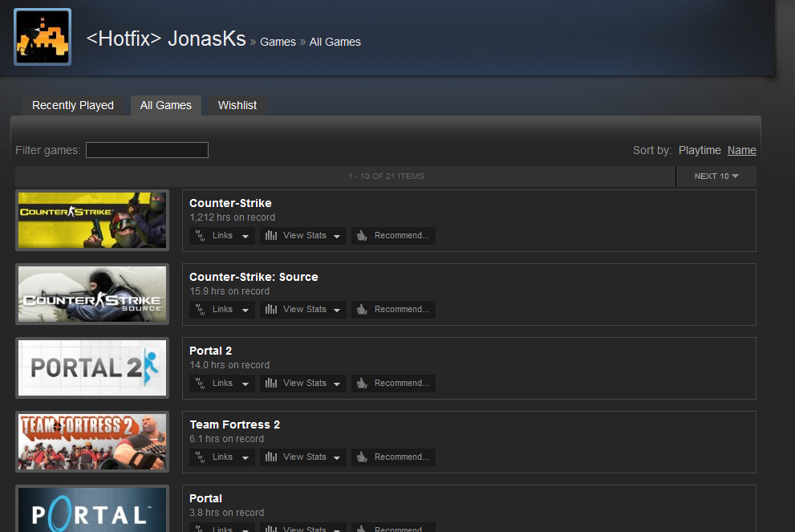795x532 pixels.
Task: Click the '3.8 hrs on record' text
Action: tap(227, 512)
